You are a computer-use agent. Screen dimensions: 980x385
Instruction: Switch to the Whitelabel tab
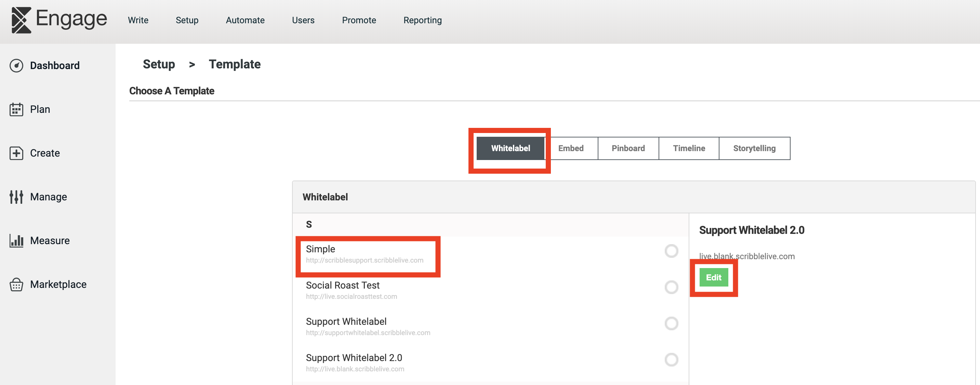[x=510, y=148]
